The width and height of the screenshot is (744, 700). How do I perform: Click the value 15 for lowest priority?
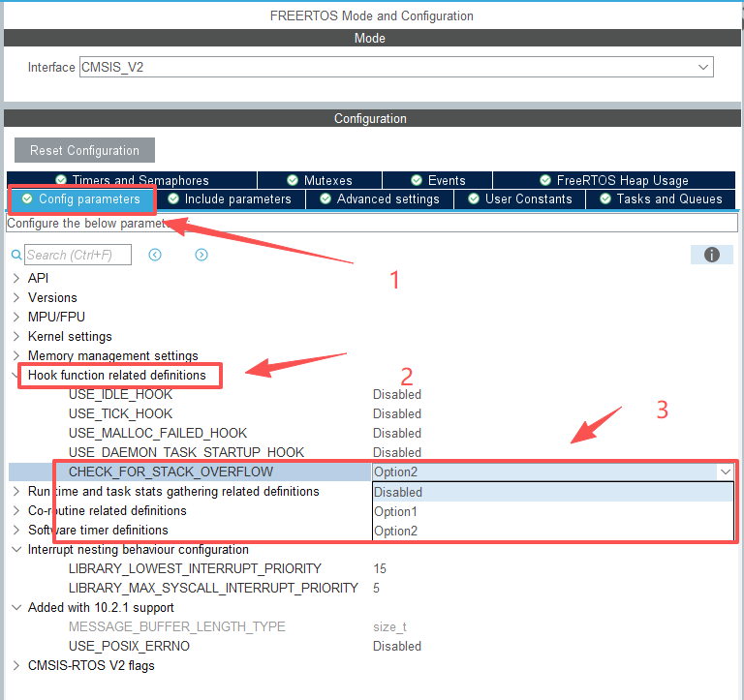point(380,568)
